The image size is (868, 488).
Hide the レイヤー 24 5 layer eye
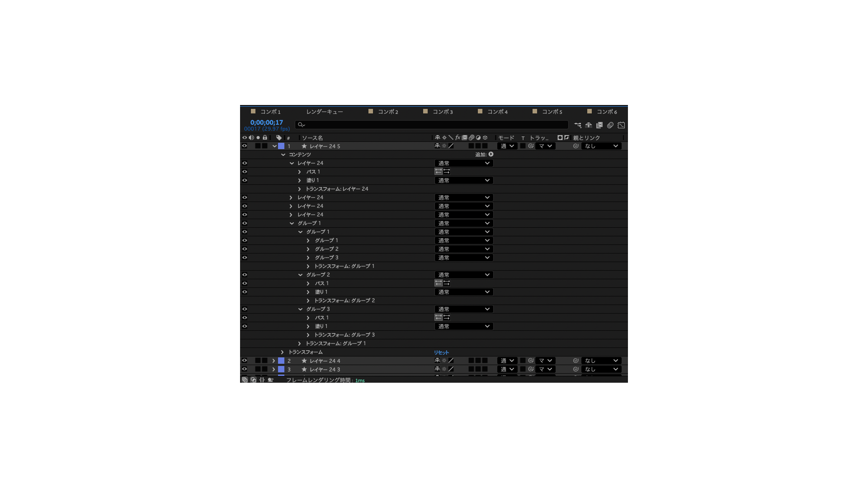(x=245, y=146)
